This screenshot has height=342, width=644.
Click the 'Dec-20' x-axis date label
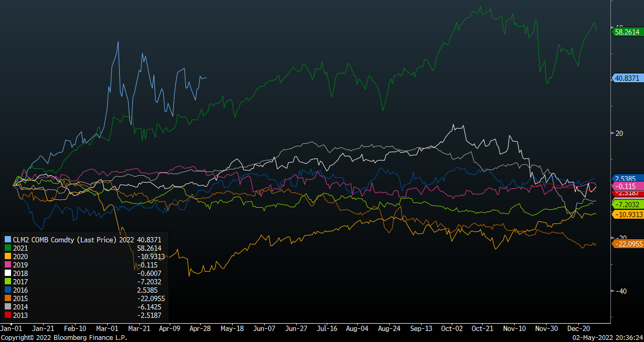tap(578, 328)
